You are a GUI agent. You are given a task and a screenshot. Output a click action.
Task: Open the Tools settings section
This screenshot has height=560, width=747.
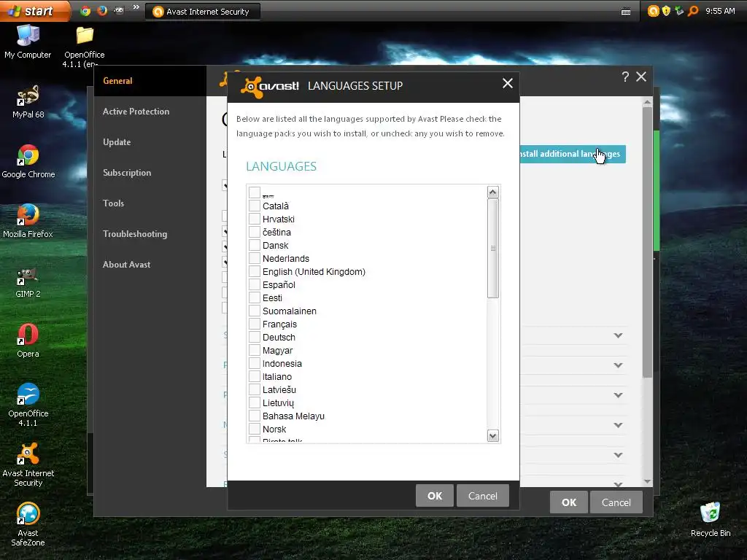(150, 203)
